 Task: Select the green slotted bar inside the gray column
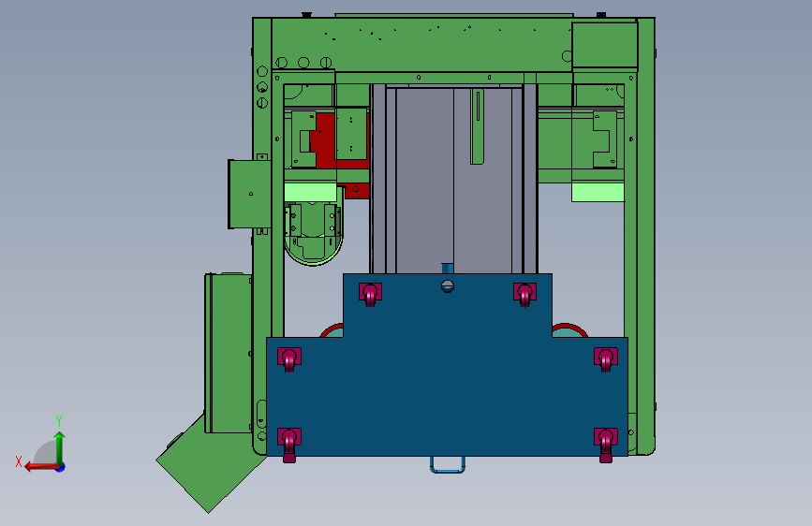pos(477,126)
